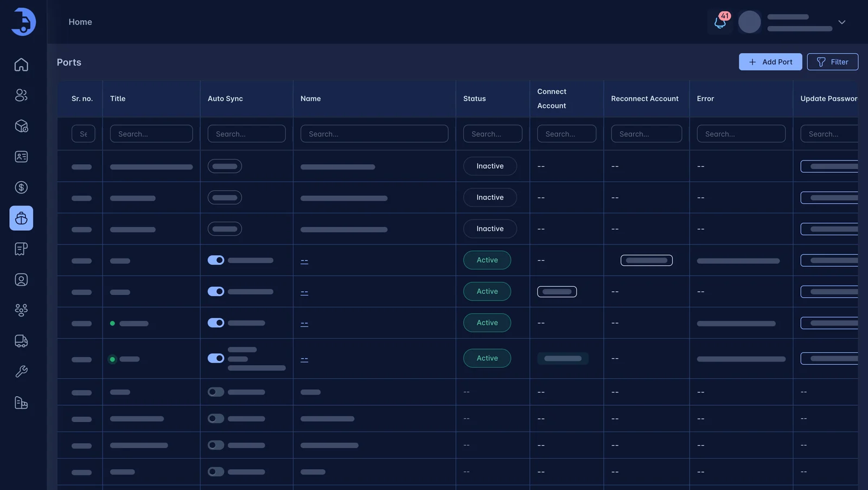Open the Filter button

[832, 62]
